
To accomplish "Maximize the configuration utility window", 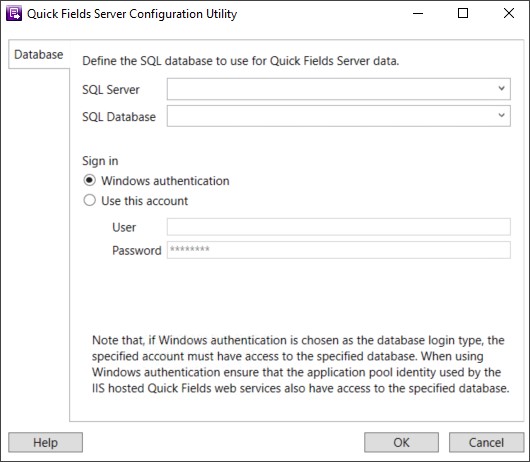I will [463, 14].
